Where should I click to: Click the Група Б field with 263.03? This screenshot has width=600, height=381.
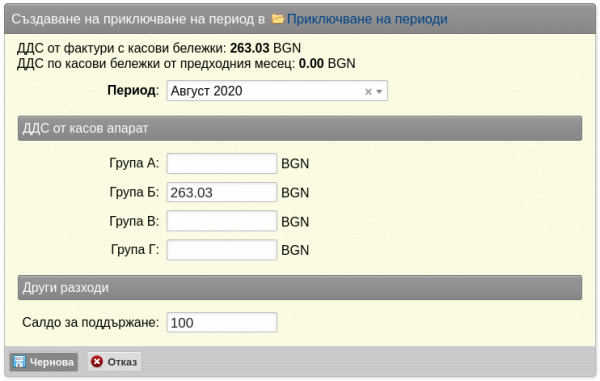point(222,192)
